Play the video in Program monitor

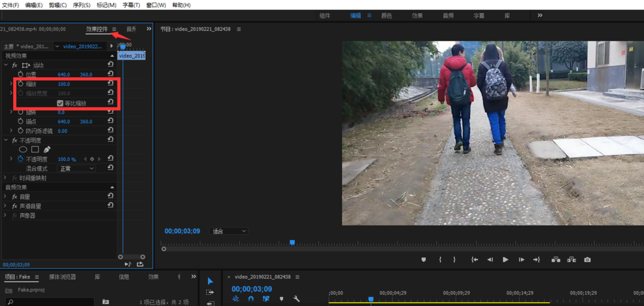505,260
